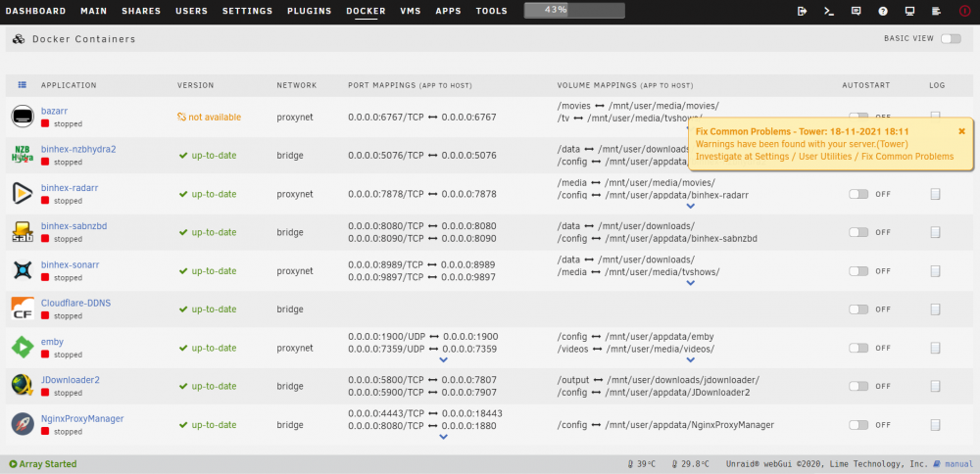The height and width of the screenshot is (474, 980).
Task: Click the binhex-sonarr container icon
Action: 22,271
